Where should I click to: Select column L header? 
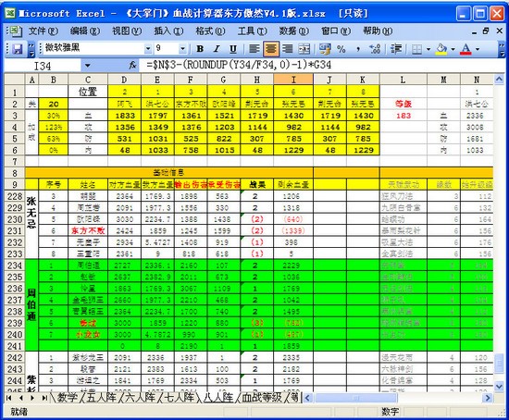pyautogui.click(x=403, y=80)
